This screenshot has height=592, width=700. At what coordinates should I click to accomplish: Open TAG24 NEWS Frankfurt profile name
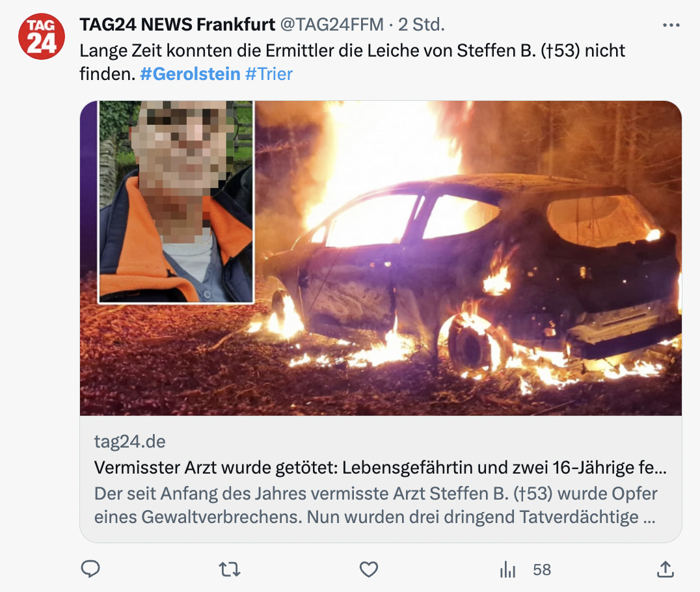click(177, 25)
